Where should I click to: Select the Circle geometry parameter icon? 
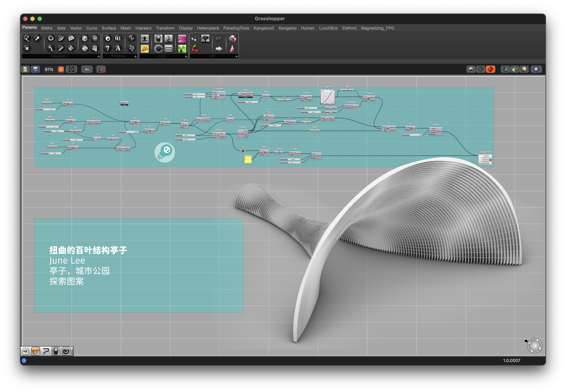click(51, 38)
